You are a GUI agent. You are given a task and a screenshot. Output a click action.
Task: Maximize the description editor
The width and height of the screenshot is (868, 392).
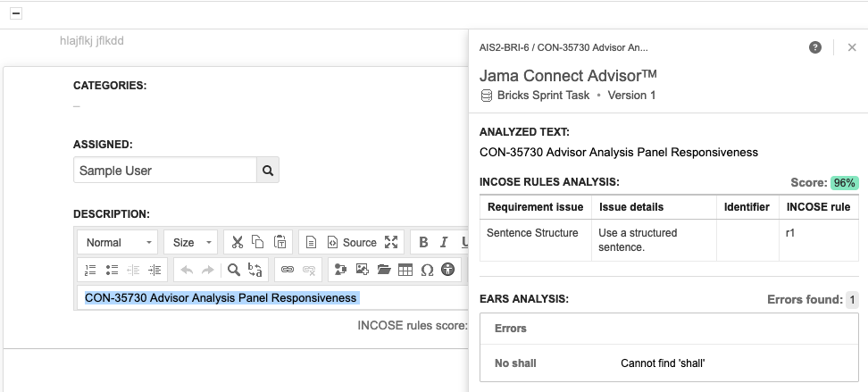click(390, 242)
